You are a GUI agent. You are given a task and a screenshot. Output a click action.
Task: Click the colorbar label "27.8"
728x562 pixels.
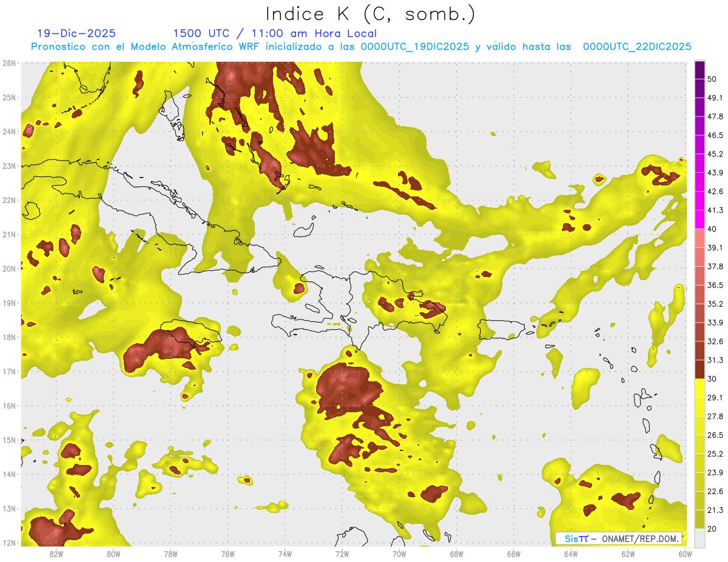(x=715, y=416)
